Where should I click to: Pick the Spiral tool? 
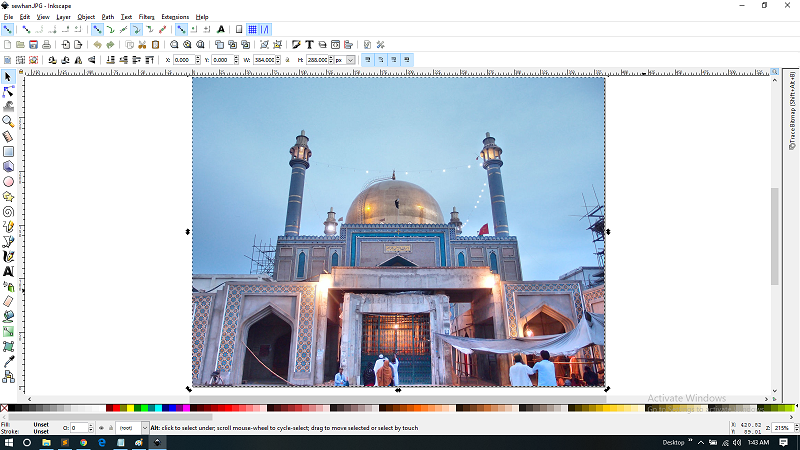coord(8,212)
